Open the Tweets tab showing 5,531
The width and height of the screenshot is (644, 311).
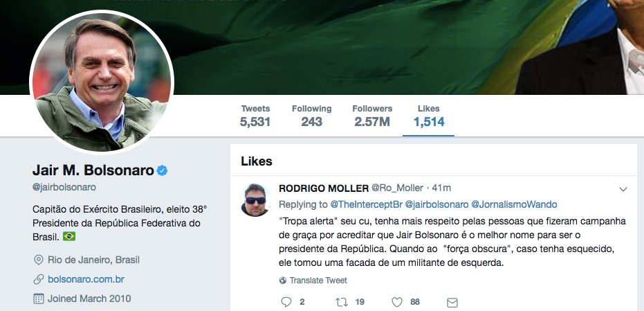tap(255, 116)
